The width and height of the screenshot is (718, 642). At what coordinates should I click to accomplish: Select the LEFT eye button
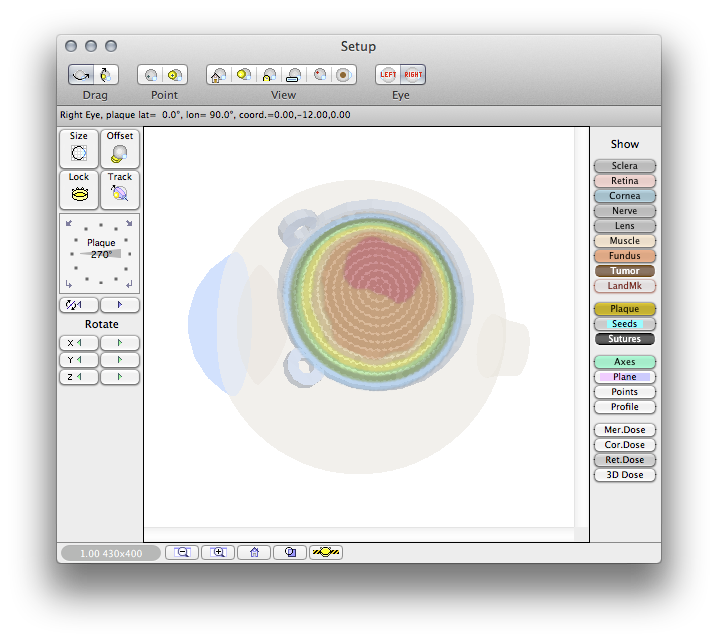tap(388, 75)
